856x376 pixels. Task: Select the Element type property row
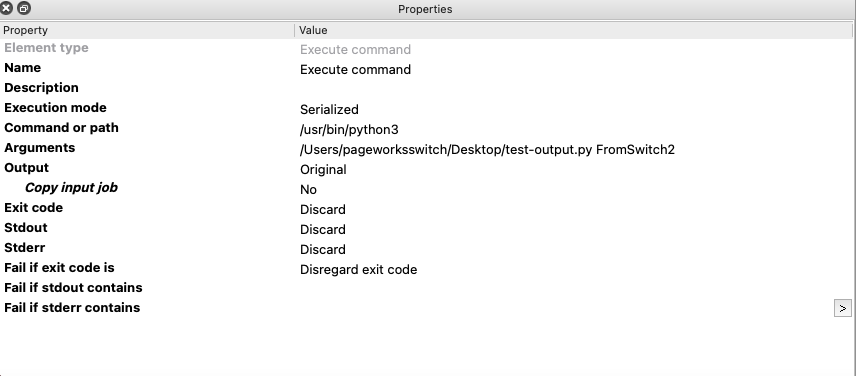click(427, 49)
